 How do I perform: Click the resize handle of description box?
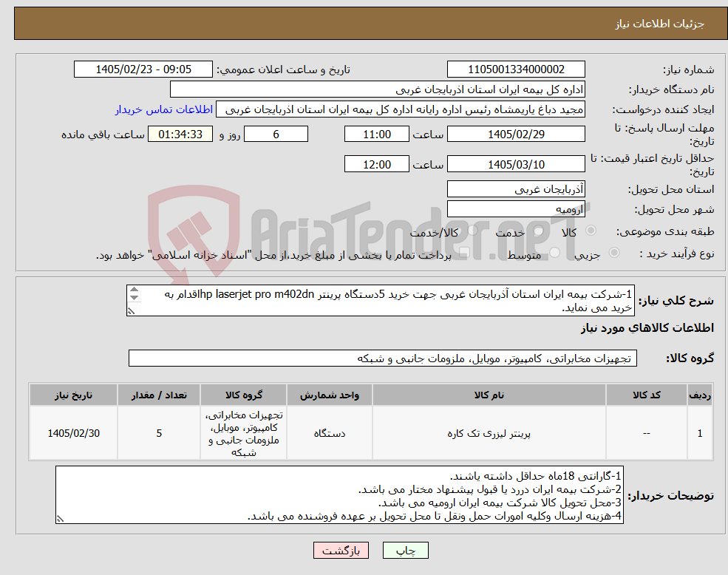coord(131,311)
